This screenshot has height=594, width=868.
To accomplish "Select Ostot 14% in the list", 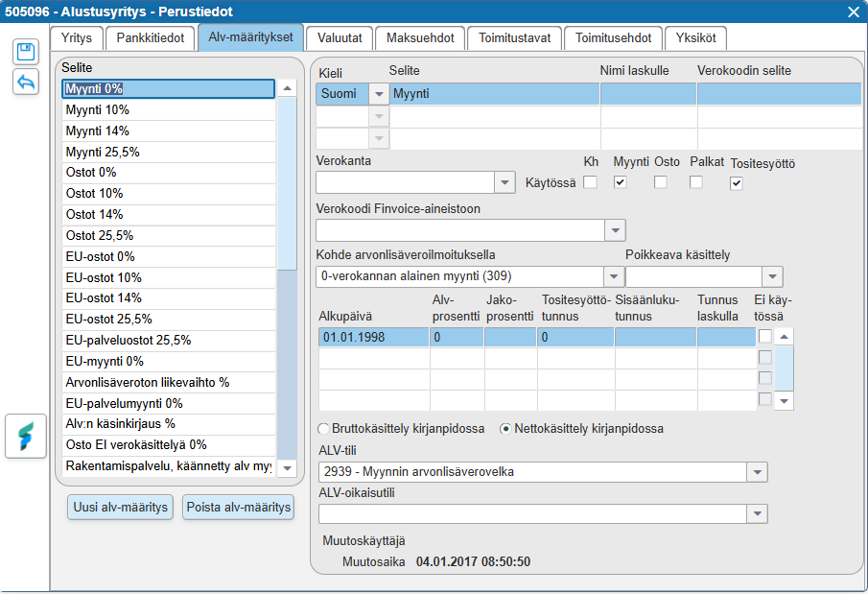I will coord(168,214).
